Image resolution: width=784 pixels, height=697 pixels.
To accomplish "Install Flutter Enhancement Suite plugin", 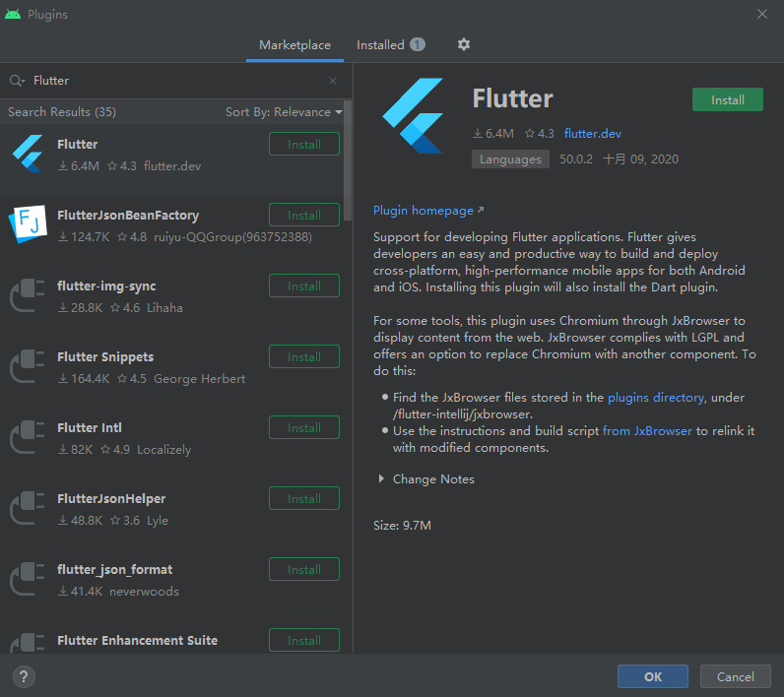I will 304,640.
